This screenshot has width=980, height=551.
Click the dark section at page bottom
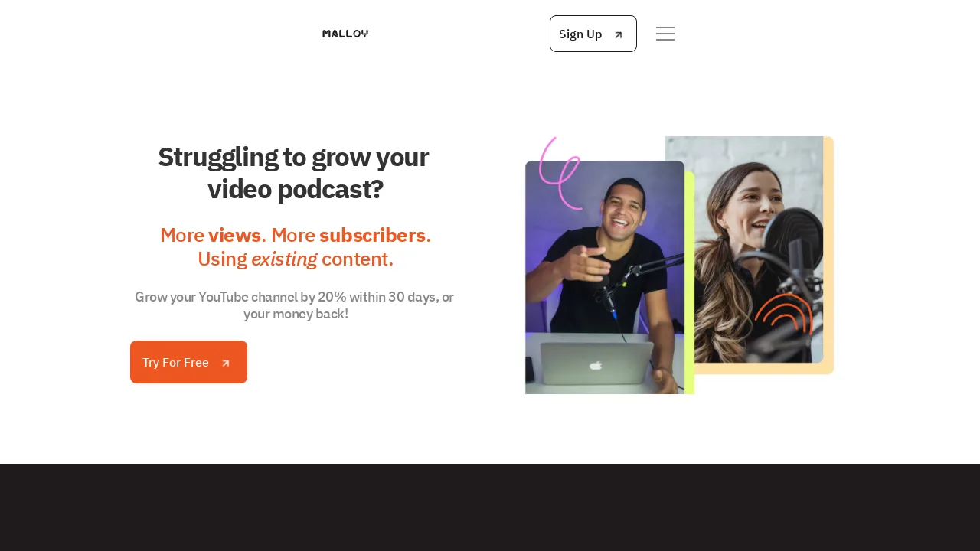point(490,507)
